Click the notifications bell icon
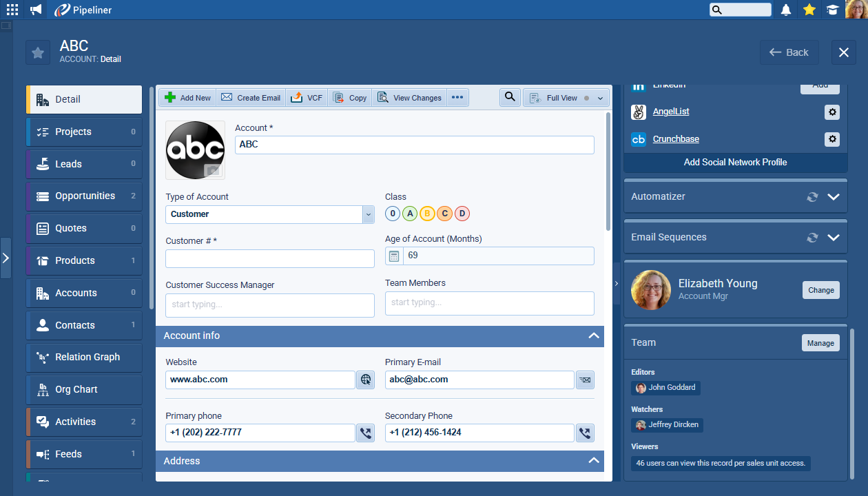Image resolution: width=868 pixels, height=496 pixels. click(x=786, y=10)
